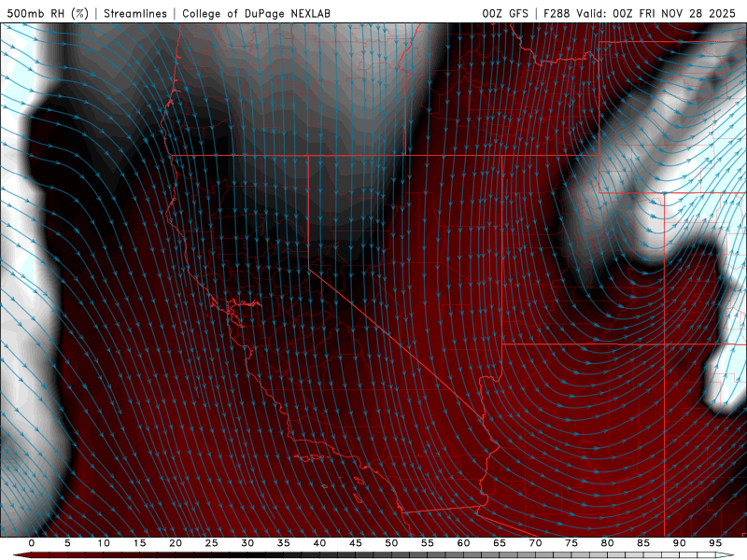Click the colorbar label "75"
The image size is (747, 560).
[x=571, y=543]
